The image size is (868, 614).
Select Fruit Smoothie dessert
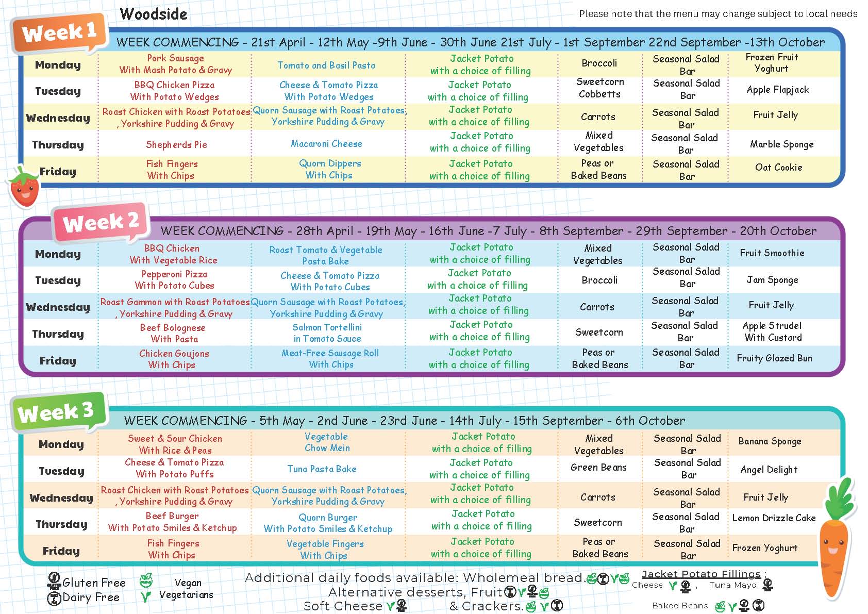tap(772, 253)
